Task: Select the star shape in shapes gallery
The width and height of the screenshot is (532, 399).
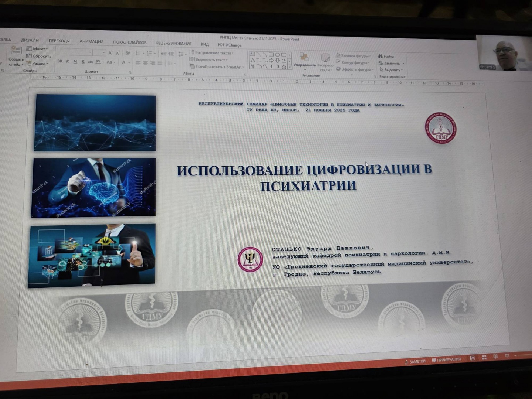Action: 284,67
